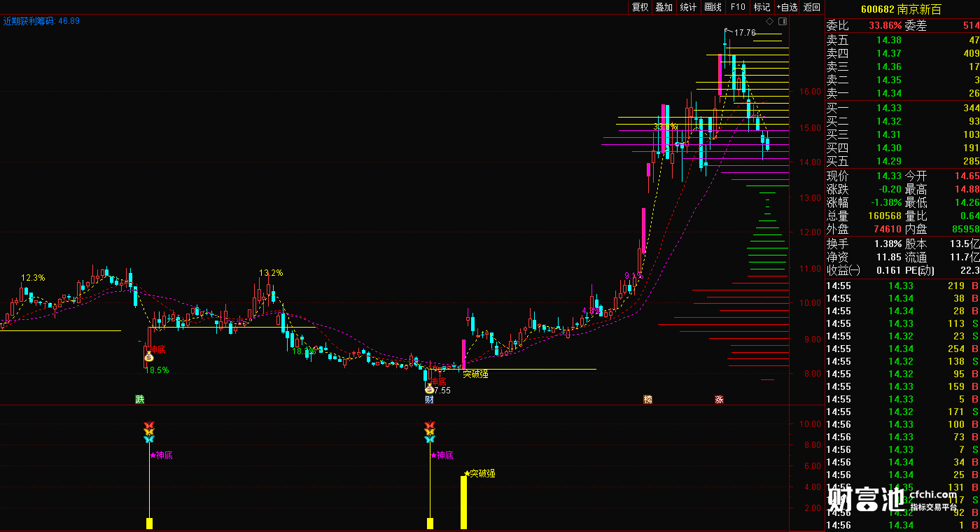Screen dimensions: 980x532
Task: Select the 卖一 14.34 quote row
Action: tap(903, 93)
